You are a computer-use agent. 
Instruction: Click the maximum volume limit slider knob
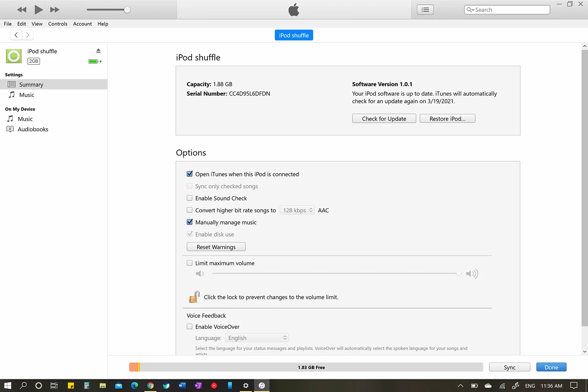pos(459,273)
